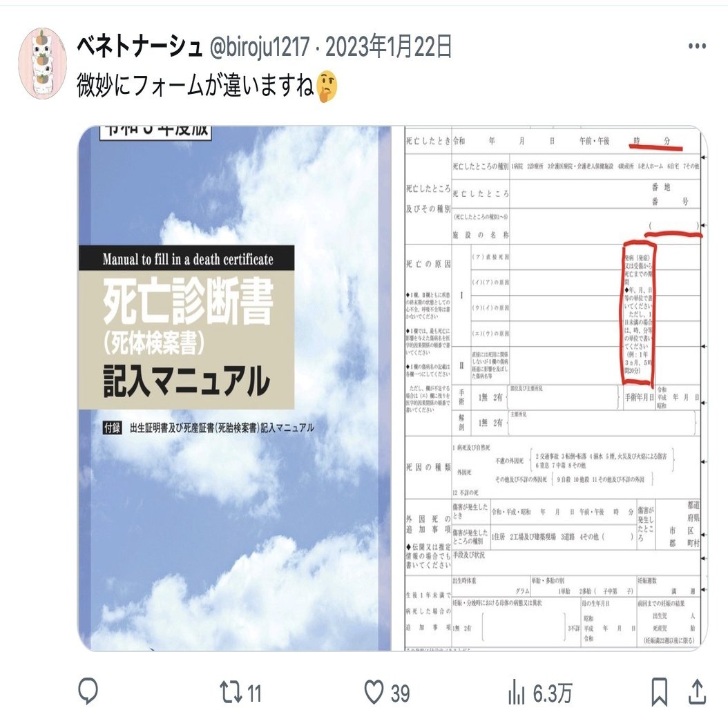728x728 pixels.
Task: Click the tweet text 微妙にフォームが違いますね
Action: [195, 86]
